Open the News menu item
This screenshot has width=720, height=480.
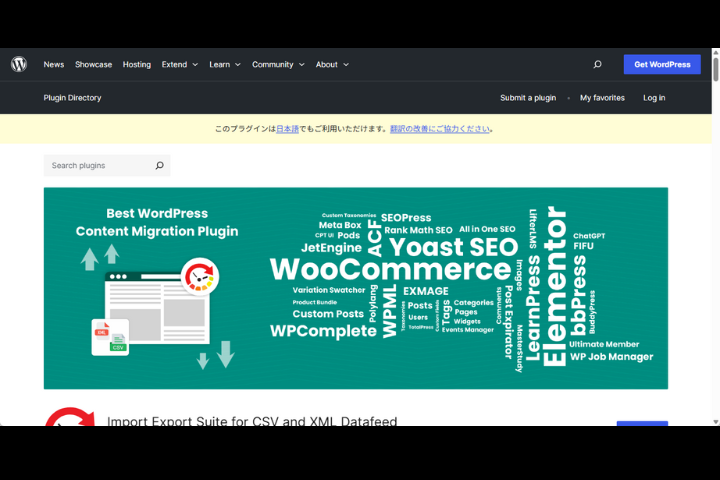point(54,64)
